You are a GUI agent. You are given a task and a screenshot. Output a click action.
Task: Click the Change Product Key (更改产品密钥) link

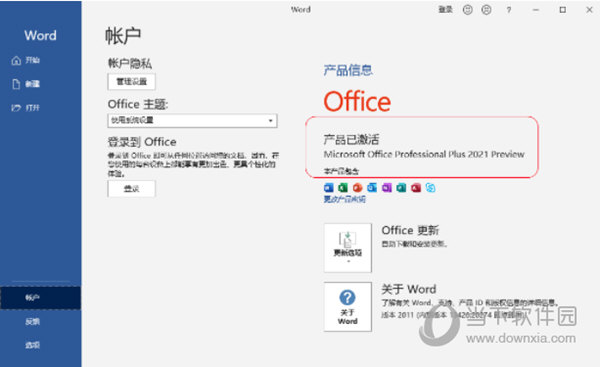(344, 199)
